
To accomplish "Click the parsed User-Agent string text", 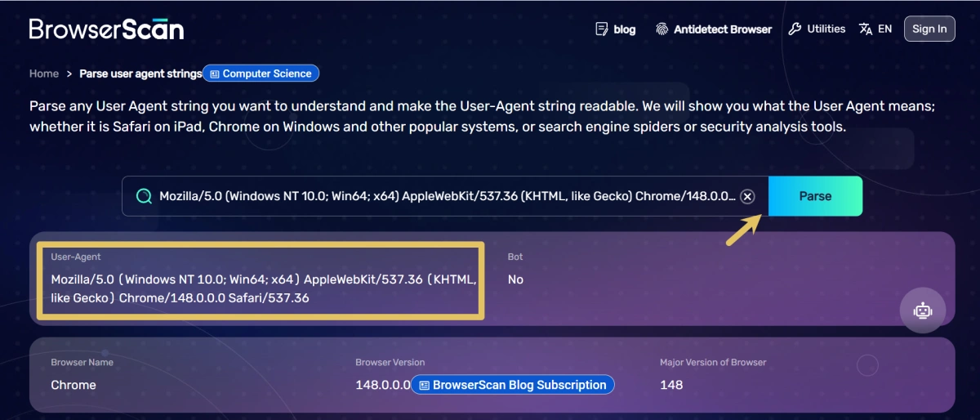I will (265, 288).
